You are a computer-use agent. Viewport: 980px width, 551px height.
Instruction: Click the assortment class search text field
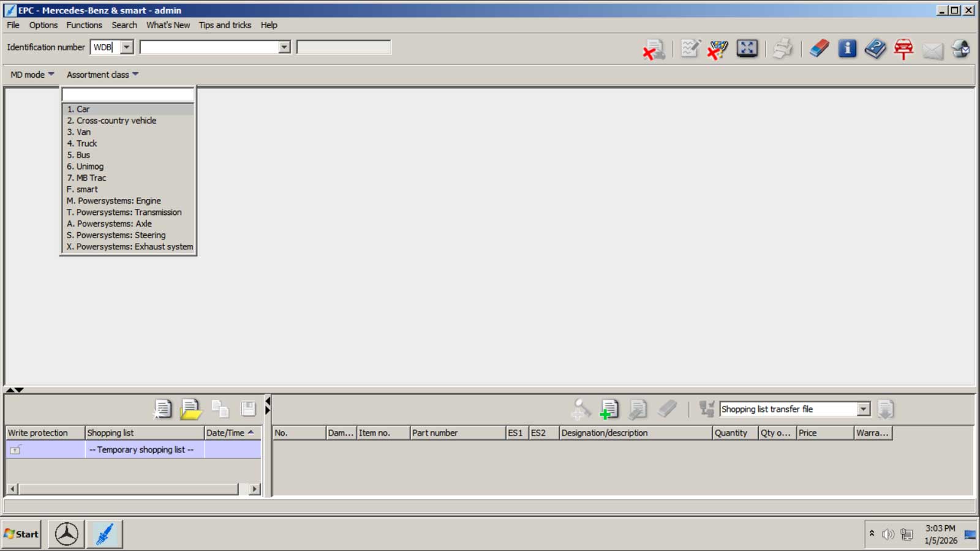[x=128, y=95]
